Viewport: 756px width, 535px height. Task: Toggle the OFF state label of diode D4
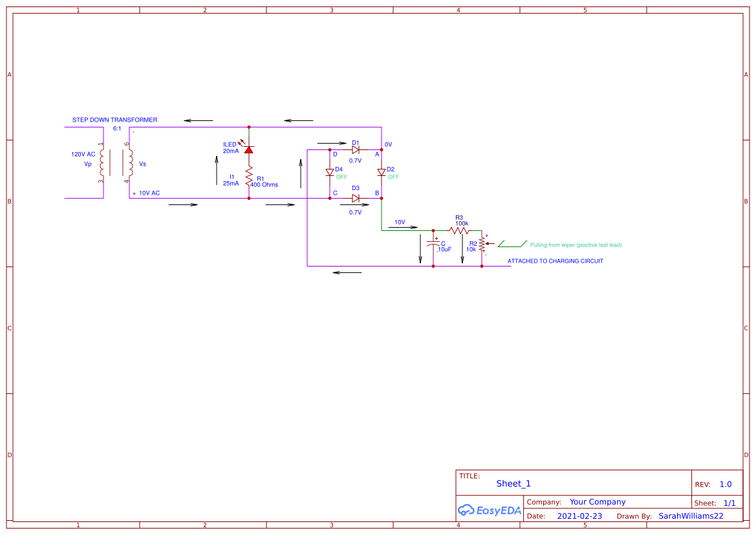point(342,175)
